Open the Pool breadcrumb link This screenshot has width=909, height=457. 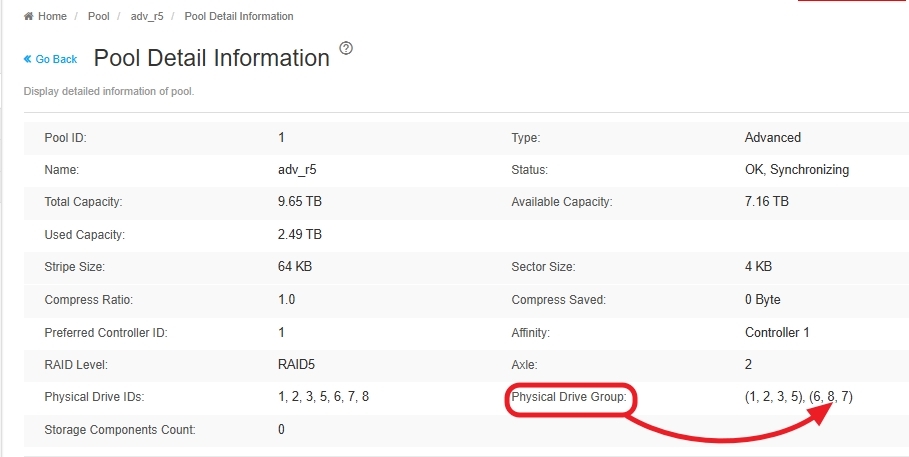(x=99, y=17)
